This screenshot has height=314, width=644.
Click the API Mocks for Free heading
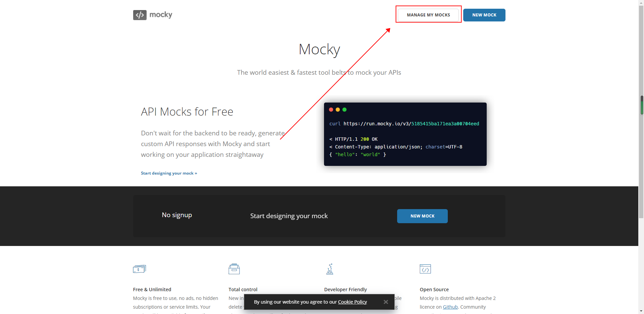point(187,112)
